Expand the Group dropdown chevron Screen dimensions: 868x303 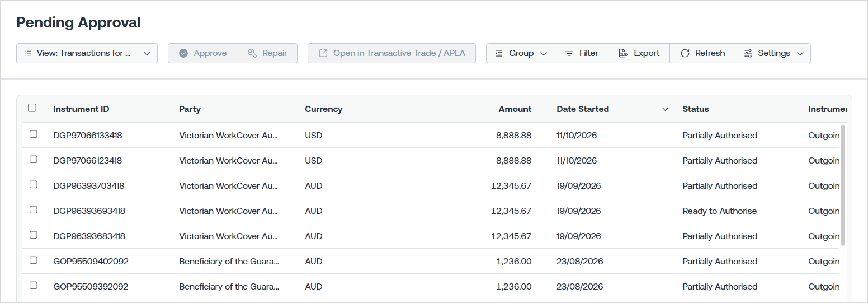(x=544, y=54)
